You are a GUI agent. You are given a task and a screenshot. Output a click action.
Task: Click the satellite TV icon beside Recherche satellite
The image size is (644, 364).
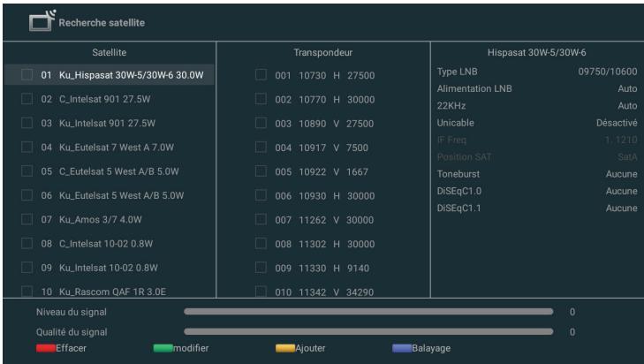pos(42,21)
